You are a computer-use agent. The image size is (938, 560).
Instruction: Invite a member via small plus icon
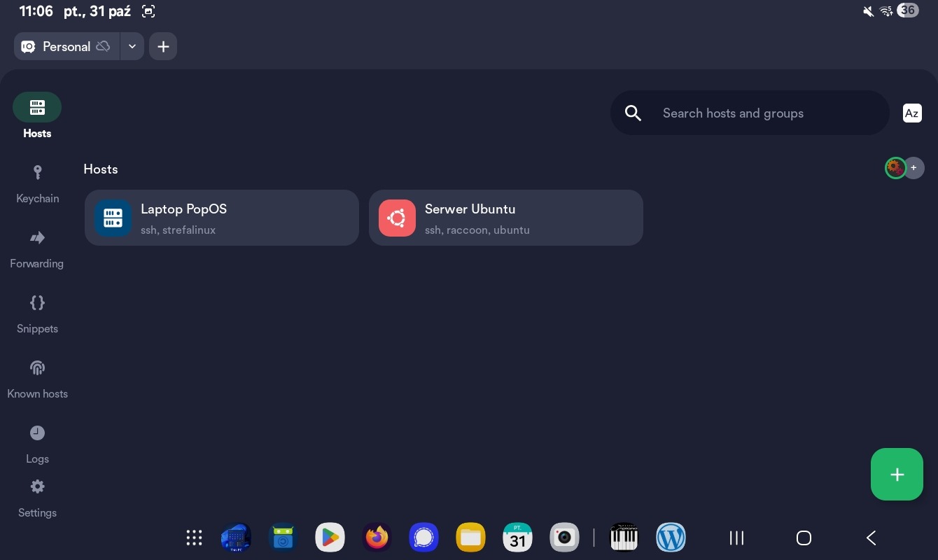[913, 168]
